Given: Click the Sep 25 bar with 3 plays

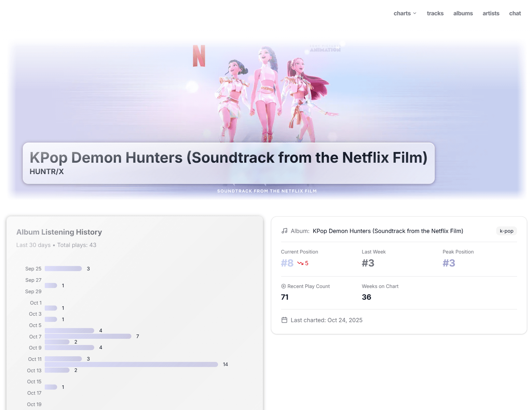Looking at the screenshot, I should 63,268.
